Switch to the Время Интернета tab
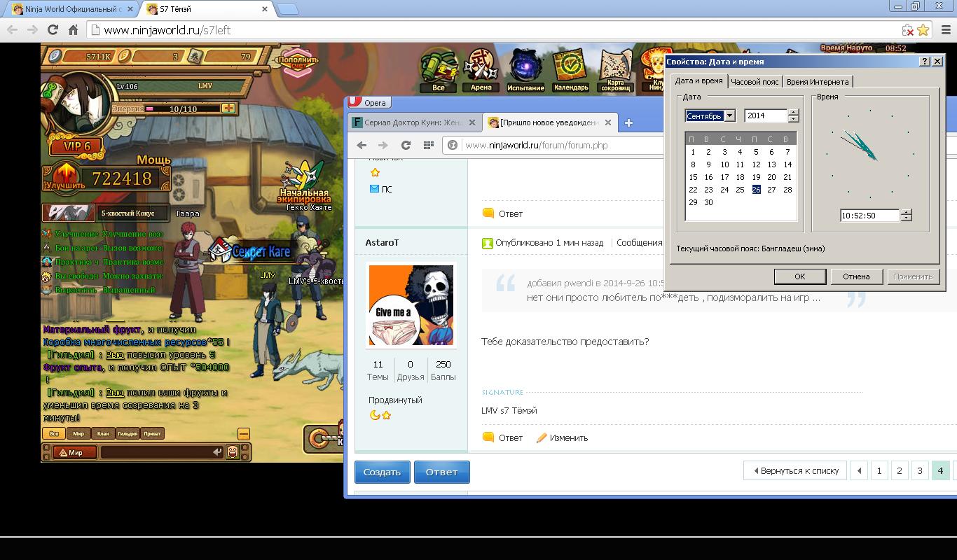 click(x=818, y=82)
